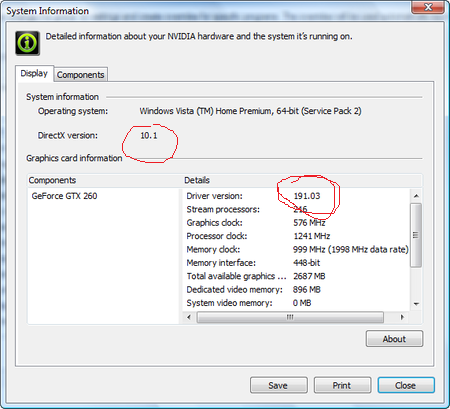Select the Driver version row
Screen dimensions: 450x409
tap(296, 196)
